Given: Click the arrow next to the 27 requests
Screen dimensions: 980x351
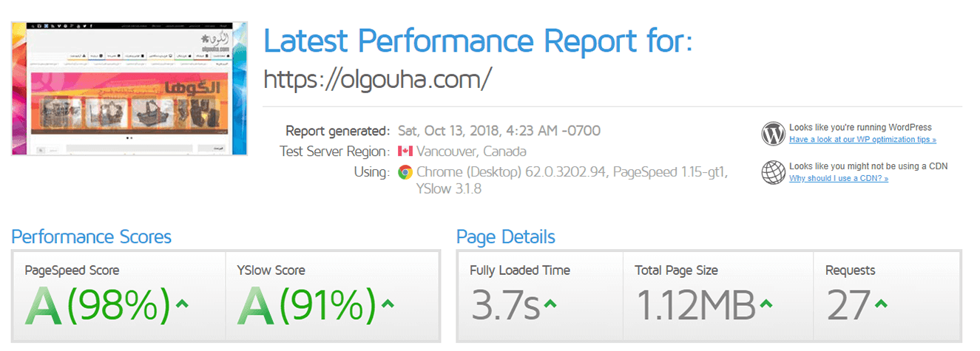Looking at the screenshot, I should (880, 304).
